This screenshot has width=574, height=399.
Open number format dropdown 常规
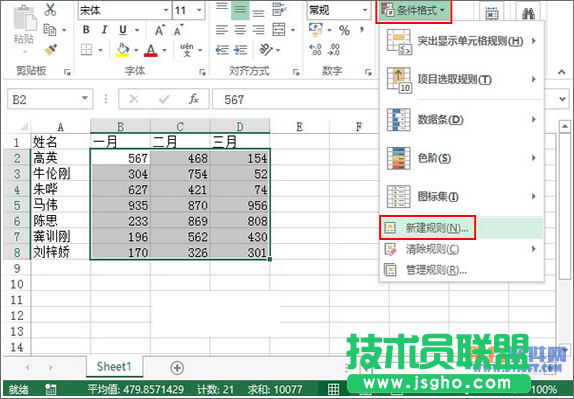tap(365, 10)
